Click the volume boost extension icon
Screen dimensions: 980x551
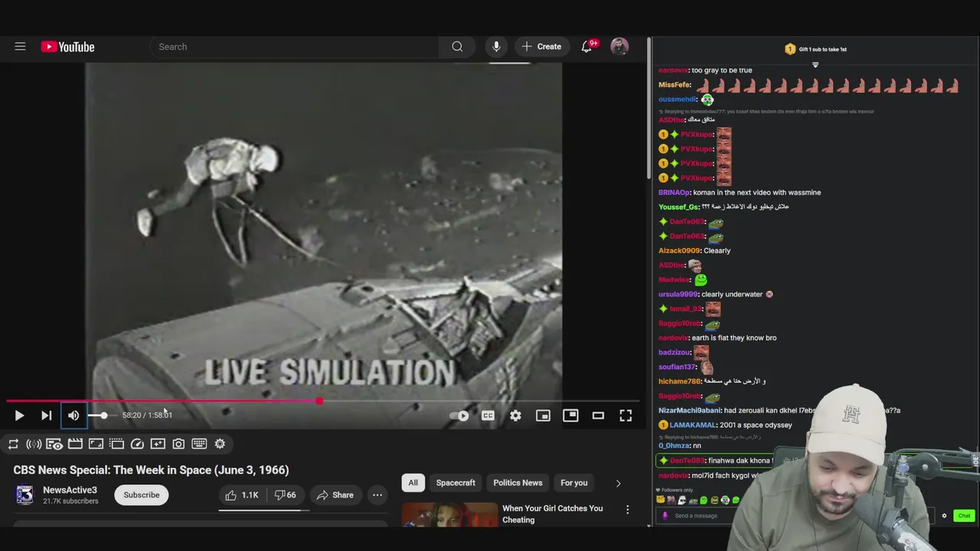[34, 444]
